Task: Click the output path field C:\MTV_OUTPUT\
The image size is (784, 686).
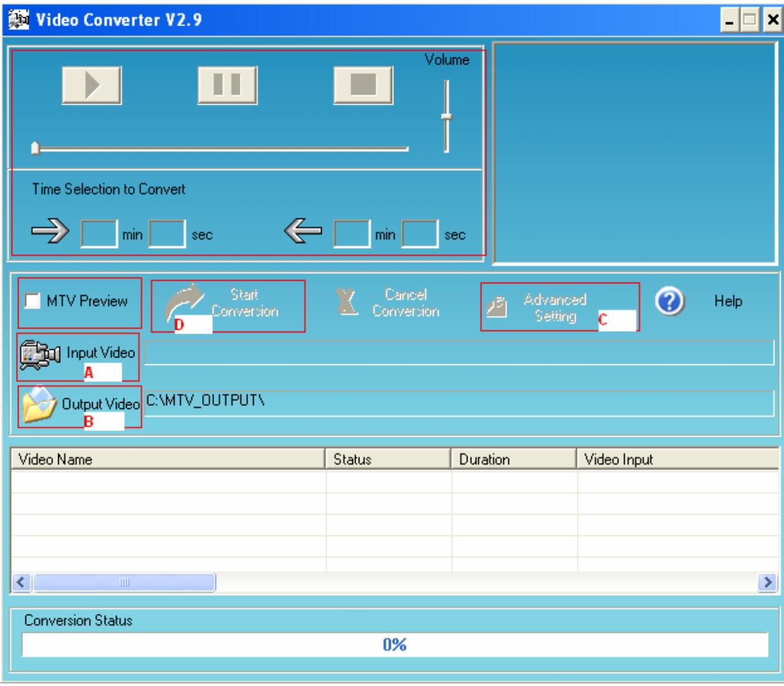Action: point(459,403)
